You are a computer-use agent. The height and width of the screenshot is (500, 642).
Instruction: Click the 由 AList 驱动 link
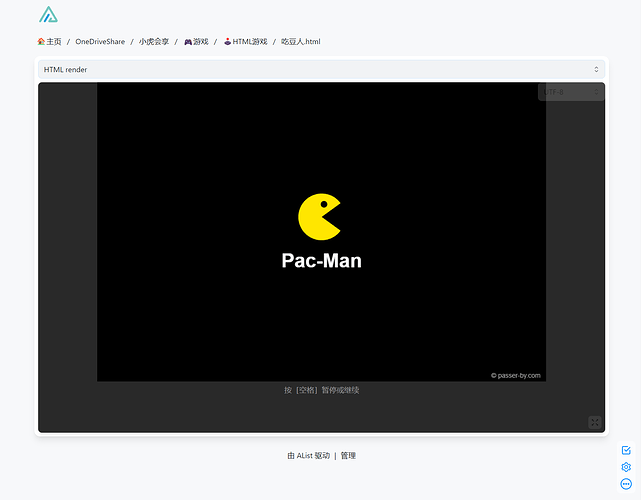tap(308, 455)
